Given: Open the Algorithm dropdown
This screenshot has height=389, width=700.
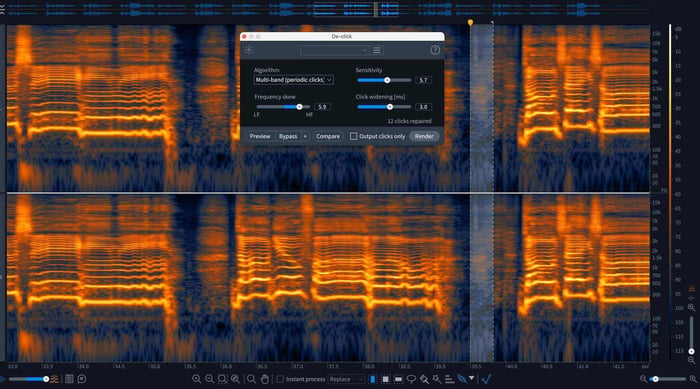Looking at the screenshot, I should tap(293, 80).
